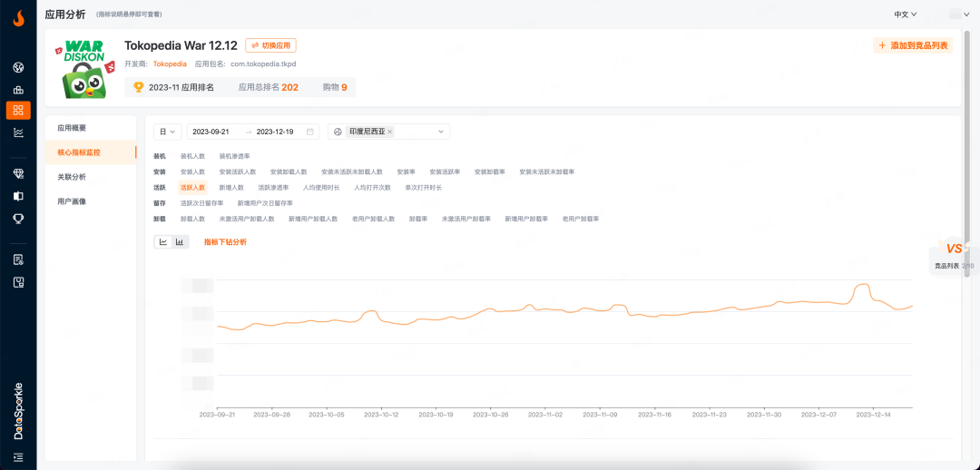
Task: Click the diamond icon in left sidebar
Action: coord(18,173)
